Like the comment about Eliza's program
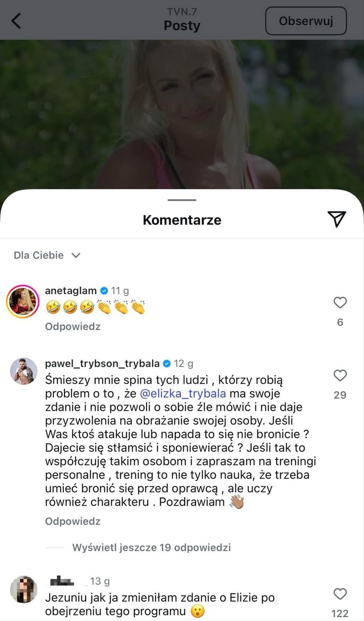 (340, 594)
